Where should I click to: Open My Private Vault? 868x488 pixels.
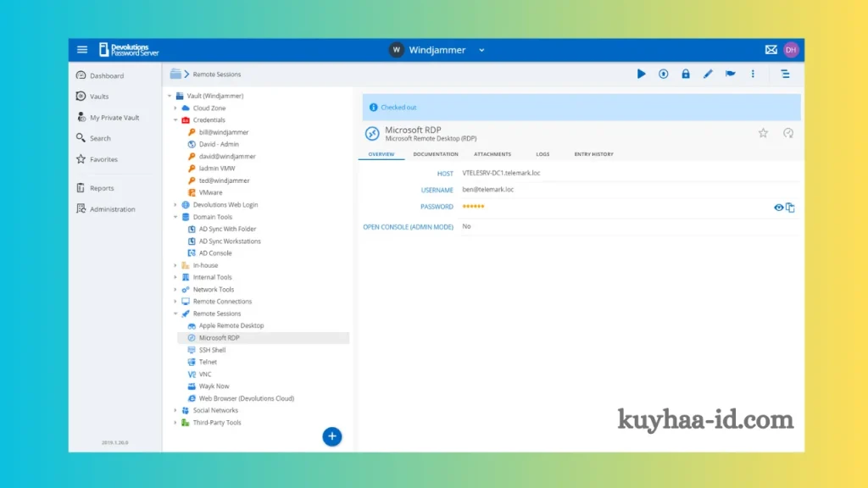pos(114,117)
